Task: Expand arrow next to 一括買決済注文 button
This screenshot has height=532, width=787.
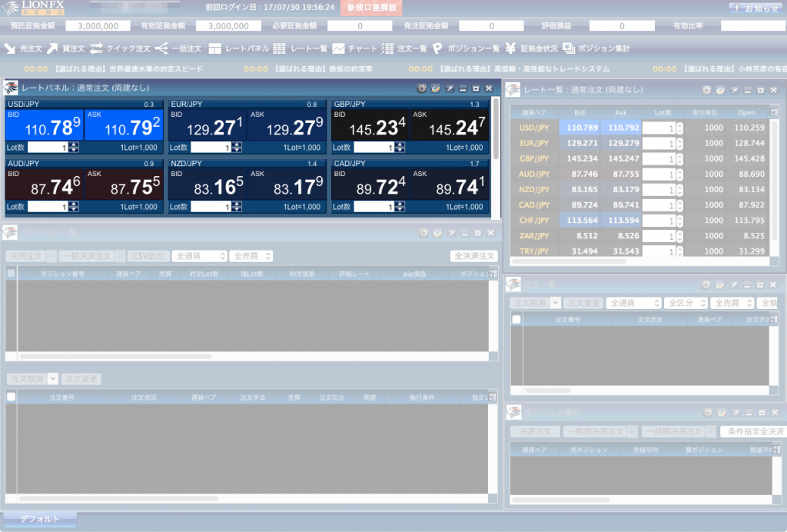Action: (x=711, y=431)
